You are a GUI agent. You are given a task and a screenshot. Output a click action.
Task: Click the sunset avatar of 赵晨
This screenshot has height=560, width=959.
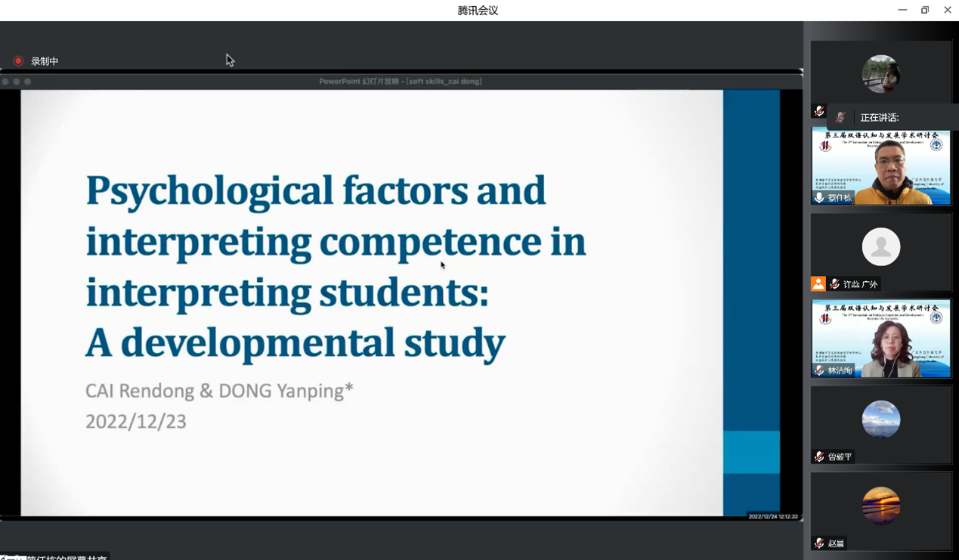[x=880, y=505]
